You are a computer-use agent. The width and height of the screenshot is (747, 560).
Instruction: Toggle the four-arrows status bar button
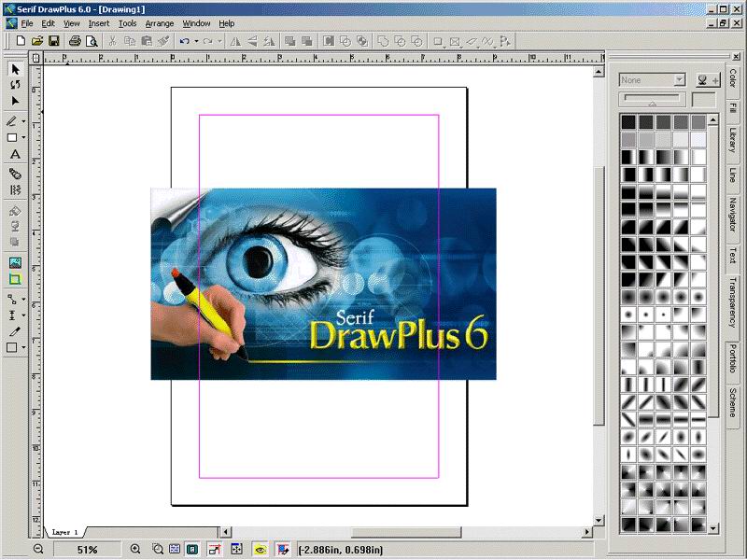click(x=236, y=550)
